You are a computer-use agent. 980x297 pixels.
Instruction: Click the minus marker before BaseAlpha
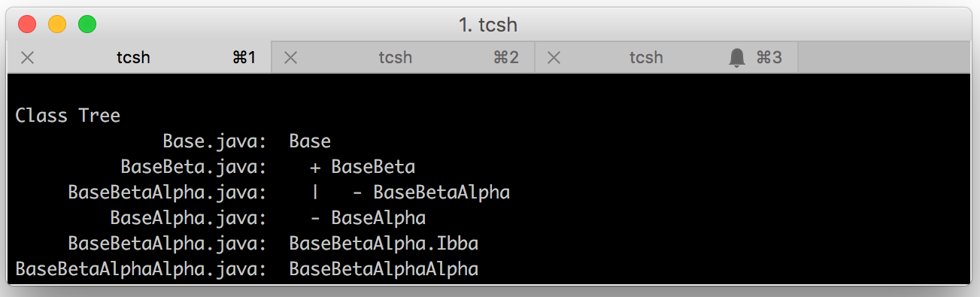click(x=315, y=218)
